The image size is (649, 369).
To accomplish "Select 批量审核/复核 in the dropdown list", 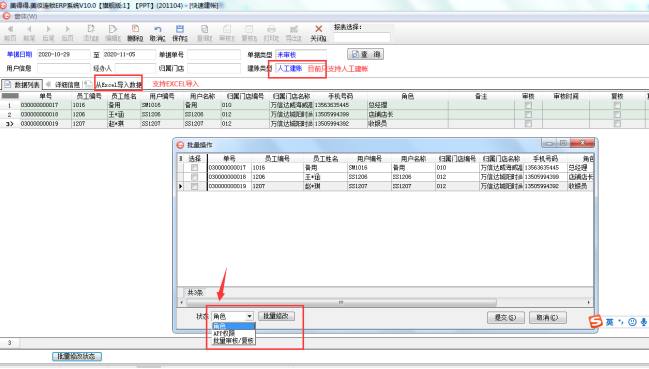I will coord(233,340).
